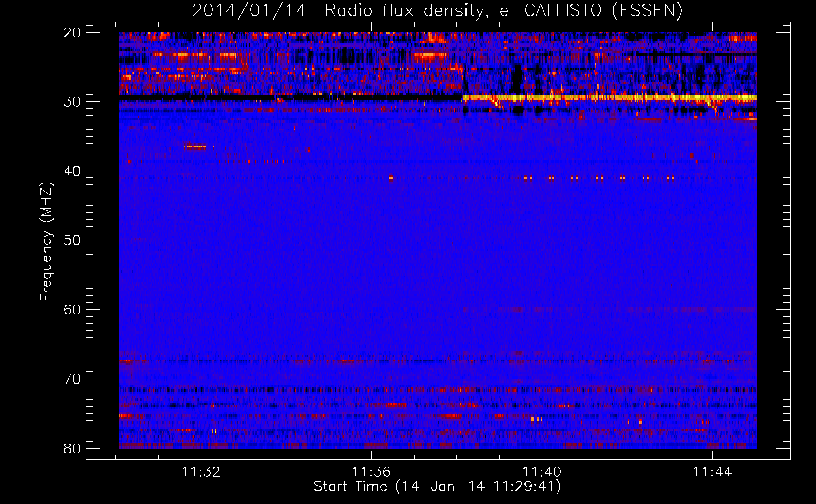Click the "11:44" time tick label
816x504 pixels.
(712, 472)
